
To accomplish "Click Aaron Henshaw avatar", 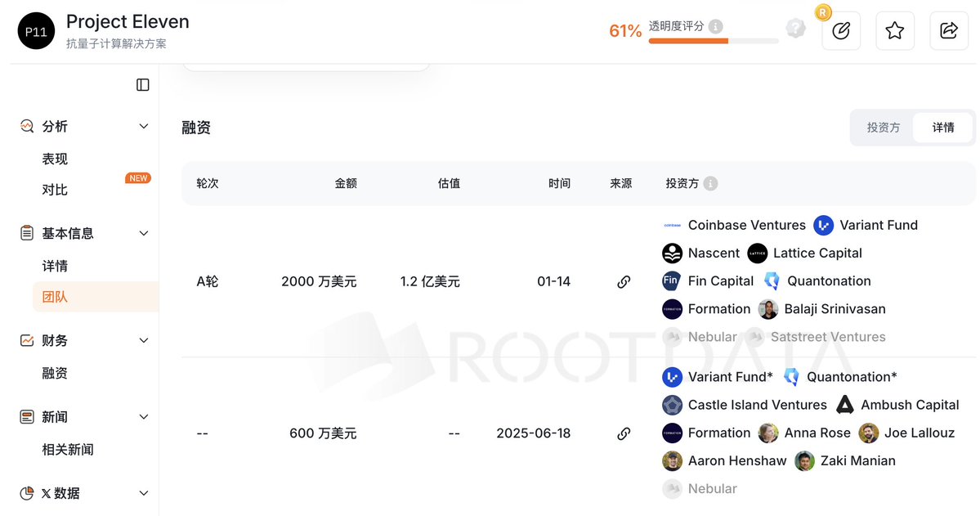I will (x=672, y=461).
